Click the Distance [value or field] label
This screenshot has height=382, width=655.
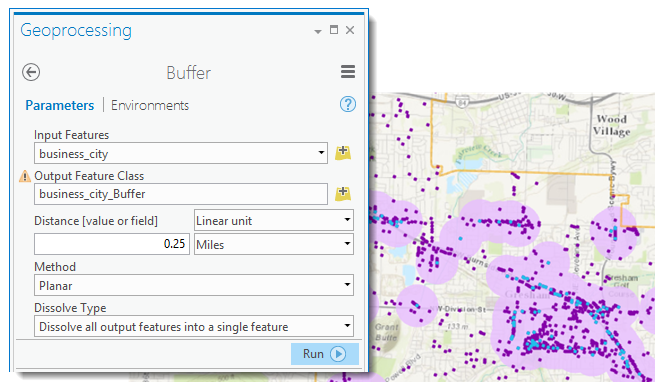pyautogui.click(x=96, y=221)
